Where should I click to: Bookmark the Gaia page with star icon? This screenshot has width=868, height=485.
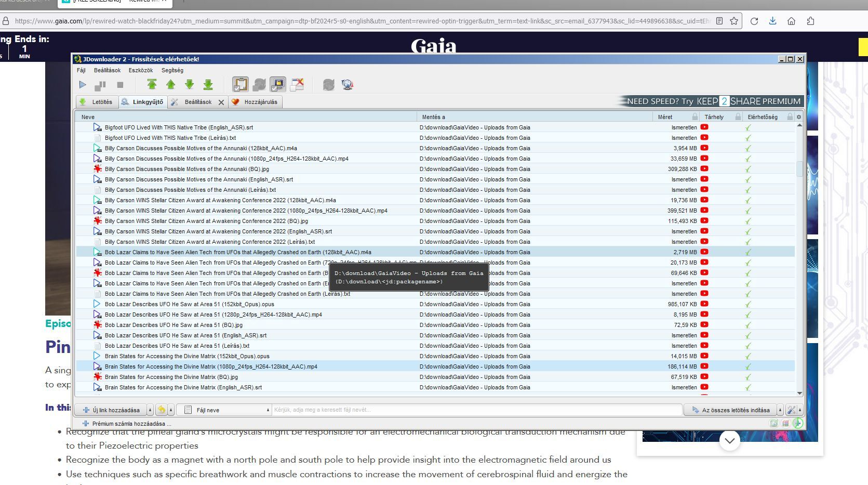(734, 21)
